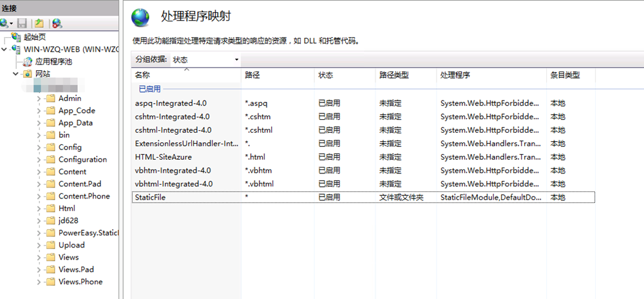Open 应用程序池 application pools
This screenshot has height=299, width=644.
point(53,62)
